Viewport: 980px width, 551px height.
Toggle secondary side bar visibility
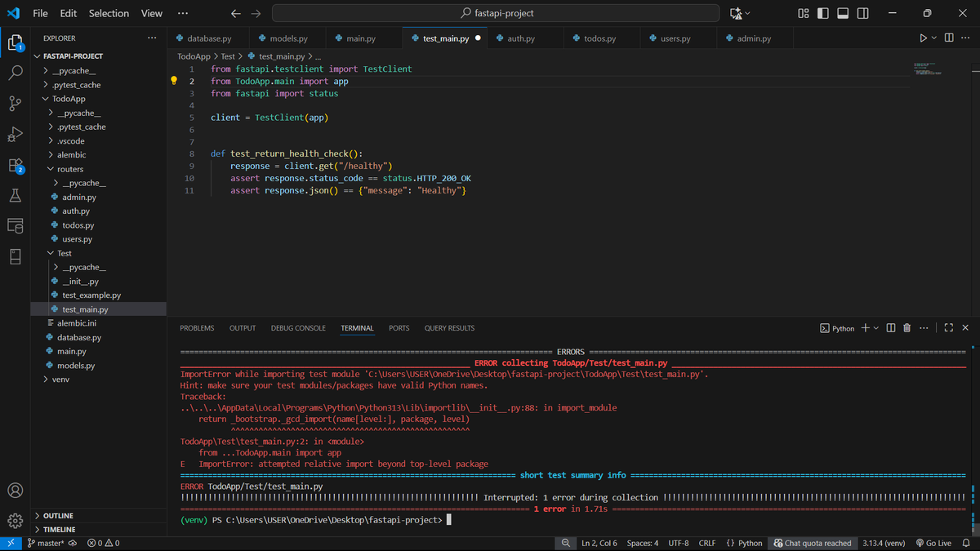coord(863,14)
